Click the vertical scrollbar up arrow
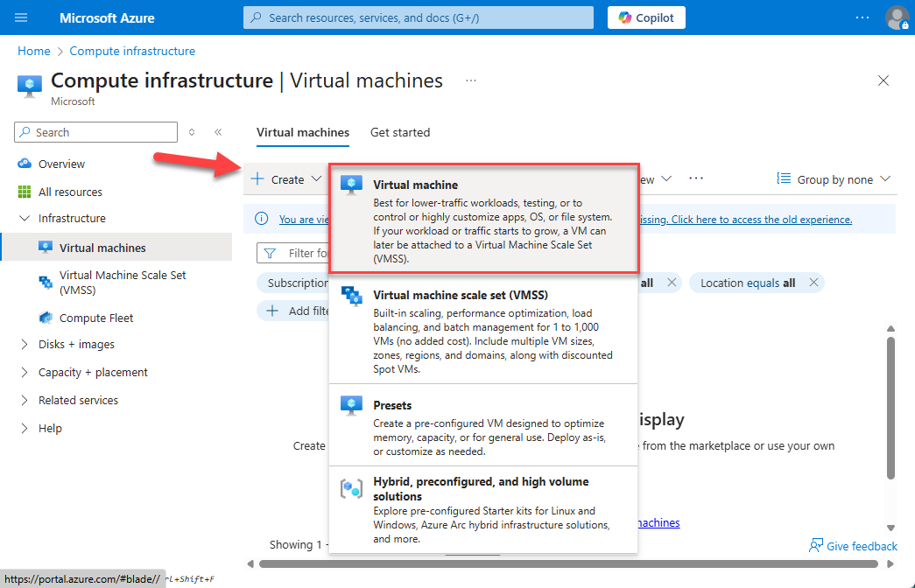Viewport: 915px width, 588px height. coord(891,329)
